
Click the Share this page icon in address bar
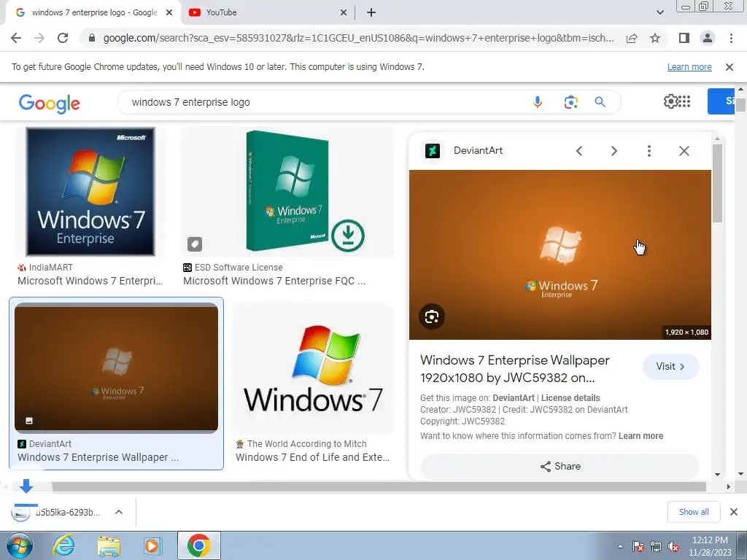pyautogui.click(x=632, y=38)
